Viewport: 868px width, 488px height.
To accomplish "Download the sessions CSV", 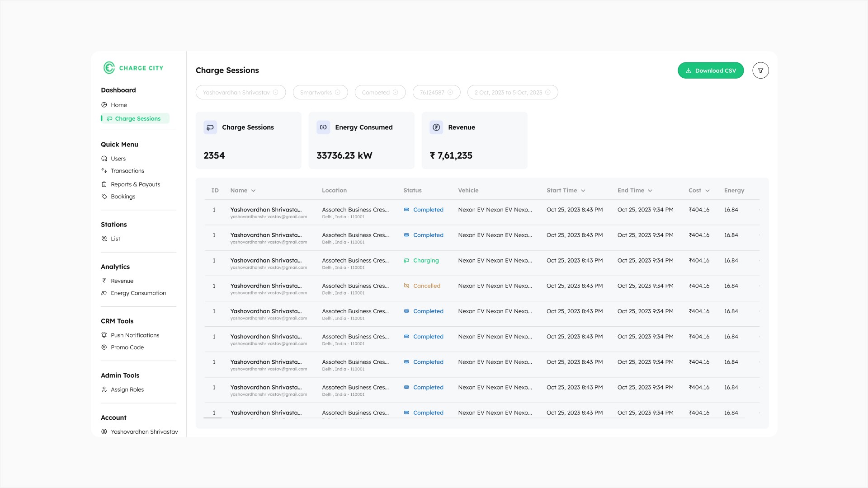I will tap(710, 70).
